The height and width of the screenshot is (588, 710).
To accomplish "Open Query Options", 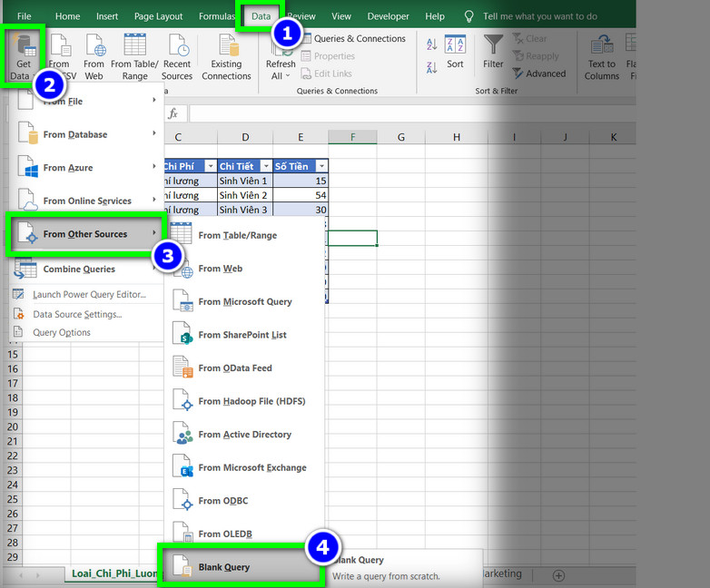I will pyautogui.click(x=86, y=332).
